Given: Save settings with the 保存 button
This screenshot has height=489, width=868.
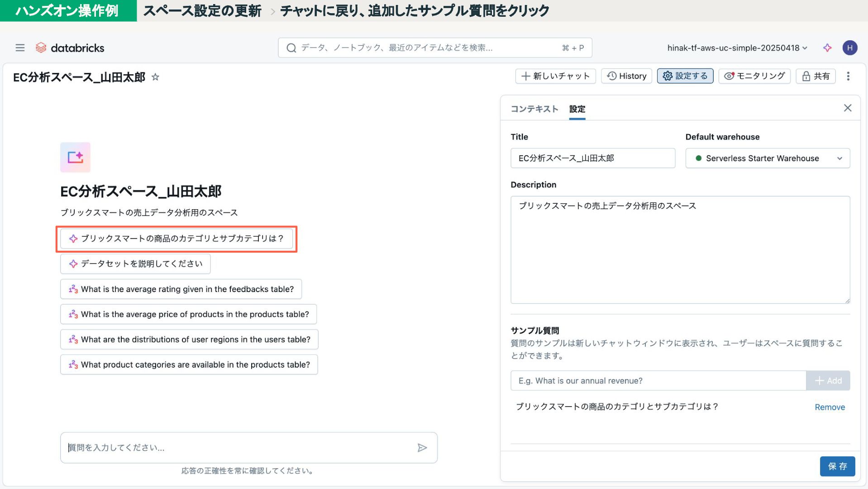Looking at the screenshot, I should coord(837,466).
